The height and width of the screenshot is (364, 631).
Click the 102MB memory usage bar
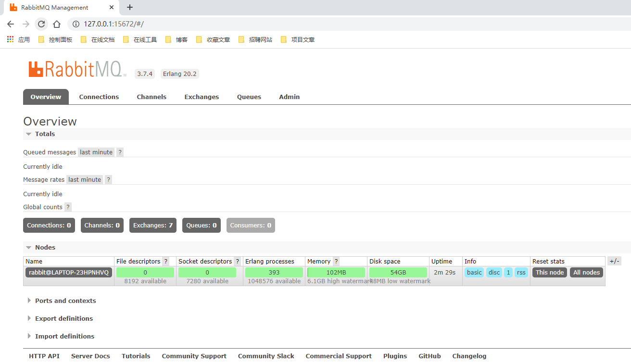tap(336, 272)
